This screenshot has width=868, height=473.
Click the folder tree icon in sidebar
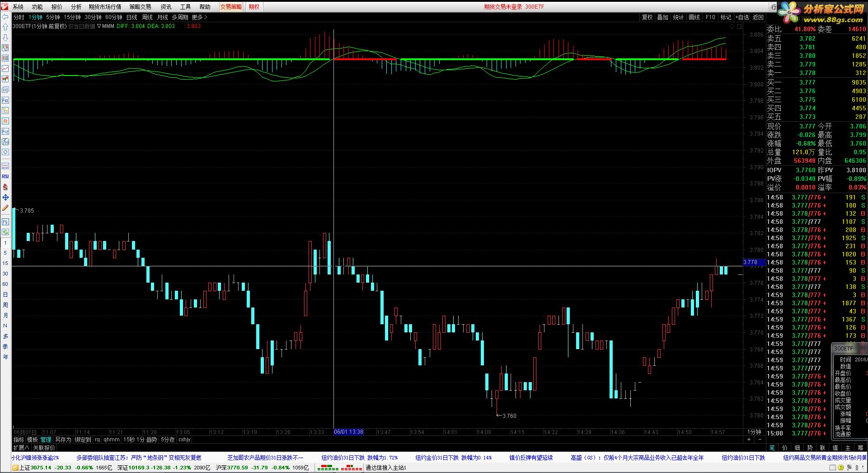5,110
